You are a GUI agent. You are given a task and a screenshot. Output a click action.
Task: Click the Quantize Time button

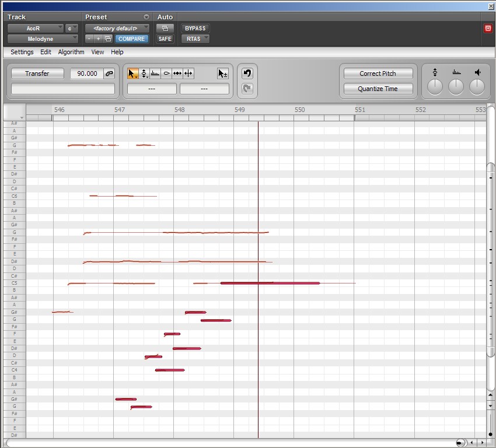point(378,89)
